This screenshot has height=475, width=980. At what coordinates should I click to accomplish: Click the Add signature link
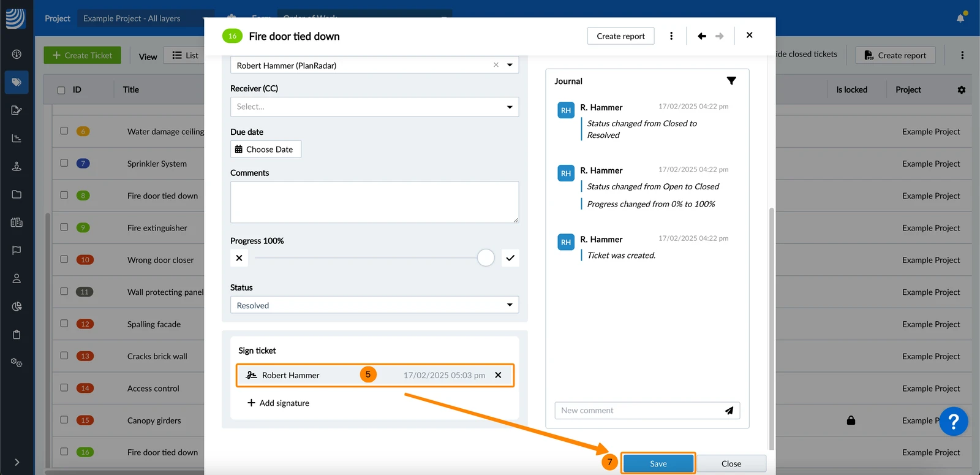point(278,403)
